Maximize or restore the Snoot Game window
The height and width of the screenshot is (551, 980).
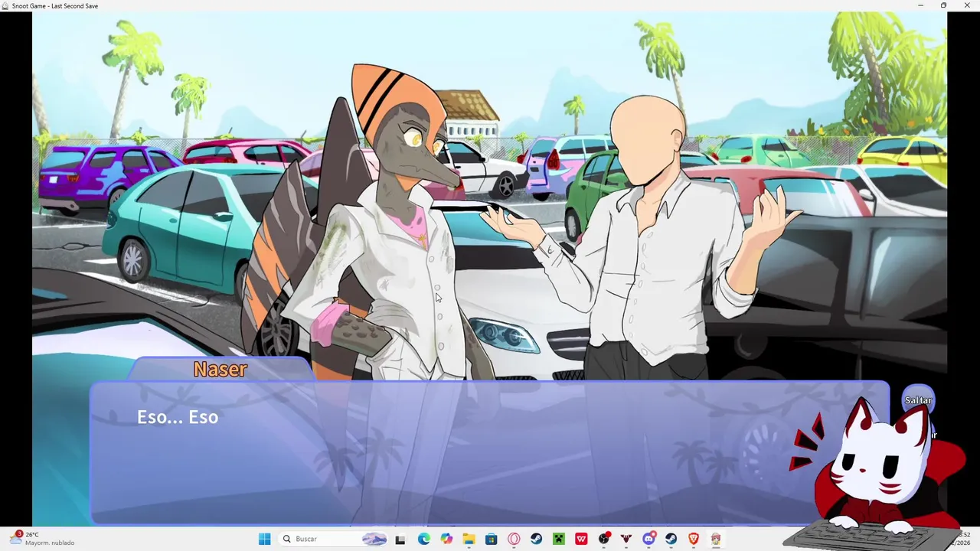(x=943, y=5)
